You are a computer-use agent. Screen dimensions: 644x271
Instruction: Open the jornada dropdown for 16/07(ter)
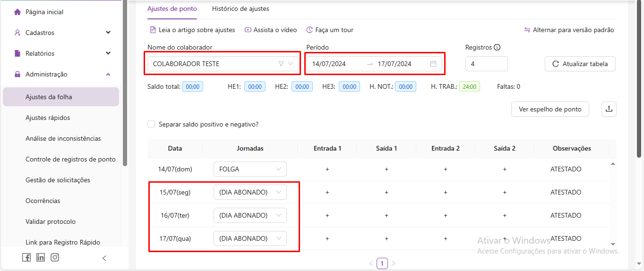(250, 215)
